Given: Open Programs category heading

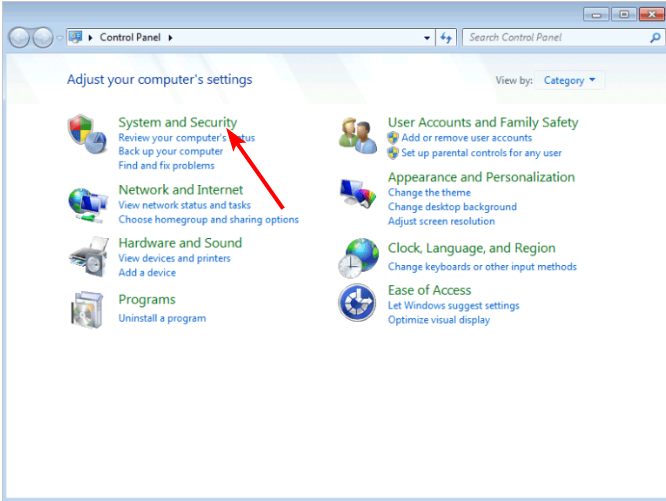Looking at the screenshot, I should click(147, 300).
